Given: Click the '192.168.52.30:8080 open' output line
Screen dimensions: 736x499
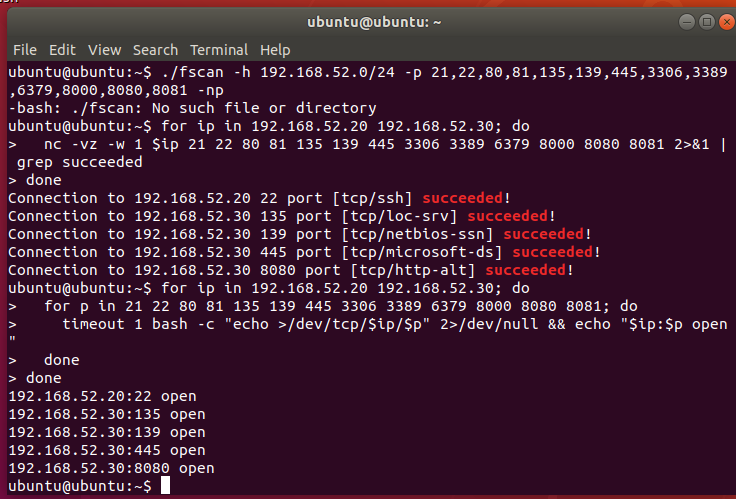Looking at the screenshot, I should click(111, 468).
